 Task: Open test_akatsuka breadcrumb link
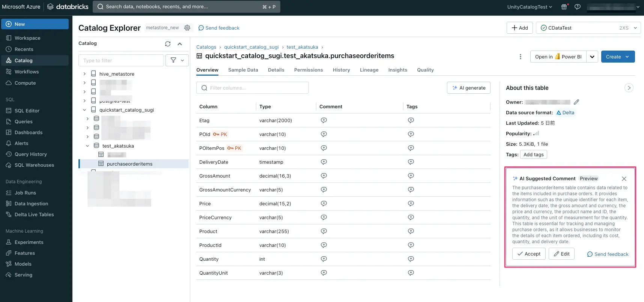pyautogui.click(x=302, y=47)
